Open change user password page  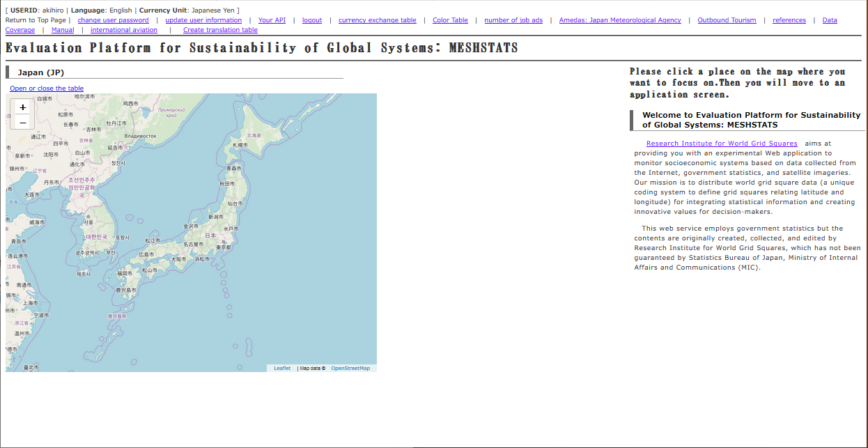point(113,20)
